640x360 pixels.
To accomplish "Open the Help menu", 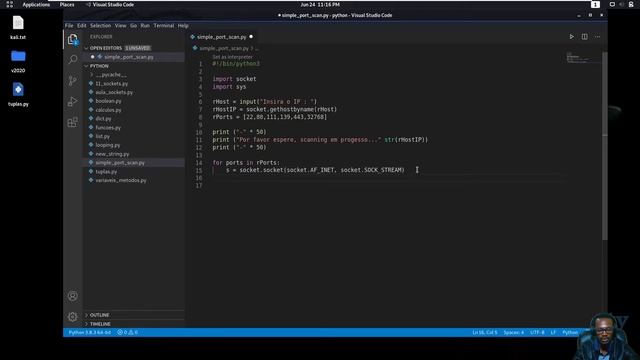I will 183,25.
